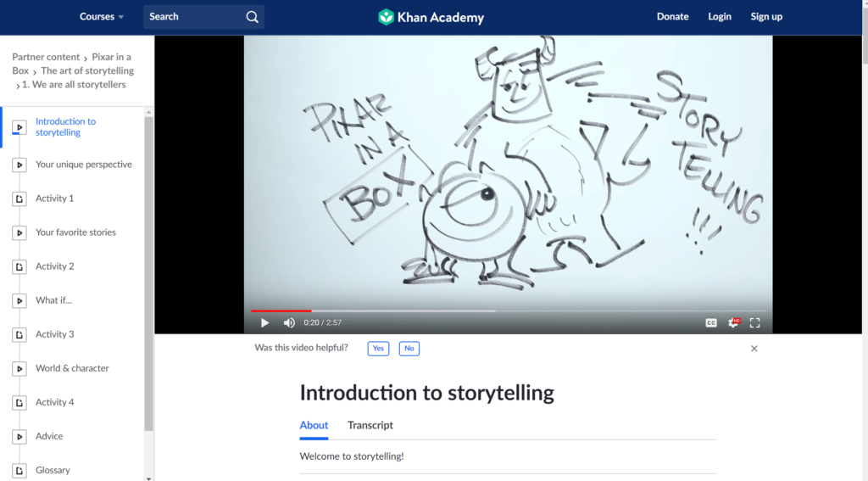Switch to the Transcript tab
The image size is (868, 481).
coord(370,425)
